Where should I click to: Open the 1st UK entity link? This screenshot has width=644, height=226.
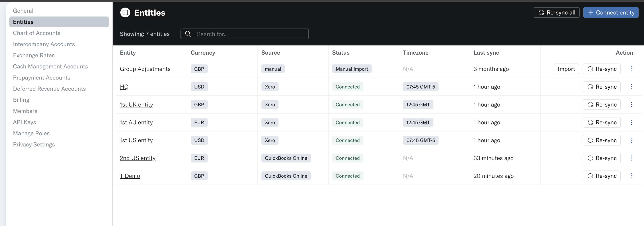(x=136, y=105)
